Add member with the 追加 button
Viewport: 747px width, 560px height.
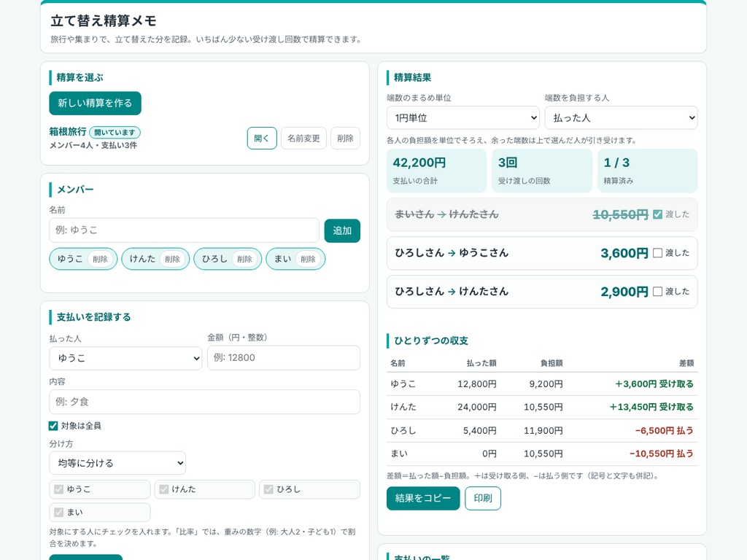[x=342, y=230]
